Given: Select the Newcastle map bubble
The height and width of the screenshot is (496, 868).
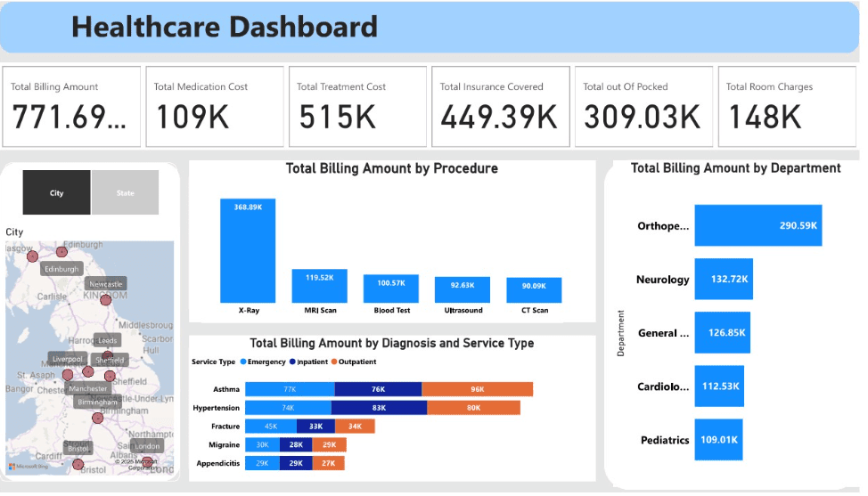Looking at the screenshot, I should 106,300.
